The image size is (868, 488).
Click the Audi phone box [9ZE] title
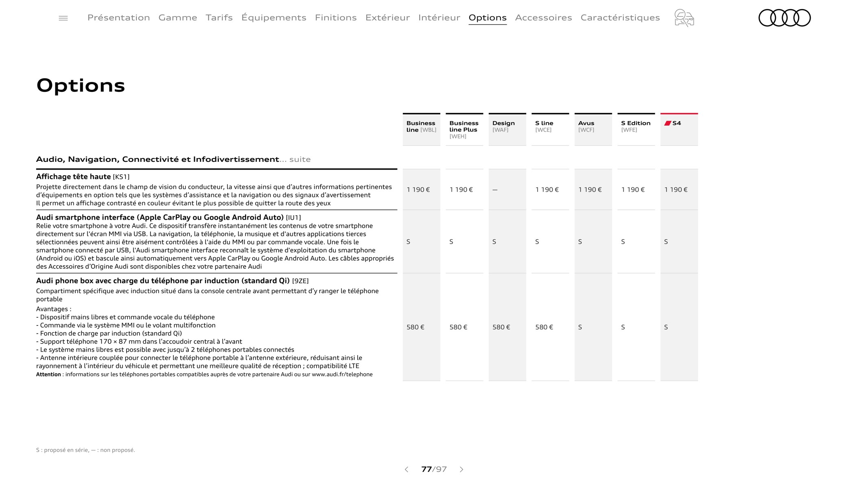(173, 281)
